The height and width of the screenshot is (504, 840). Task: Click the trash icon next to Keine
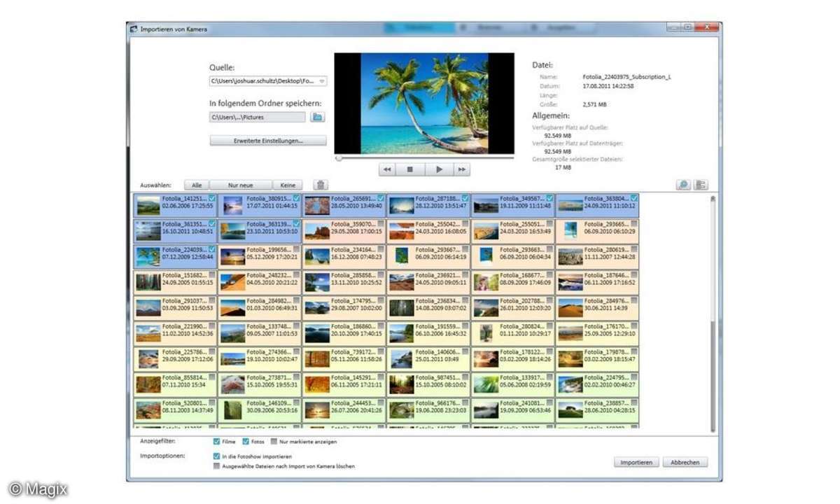pos(320,185)
